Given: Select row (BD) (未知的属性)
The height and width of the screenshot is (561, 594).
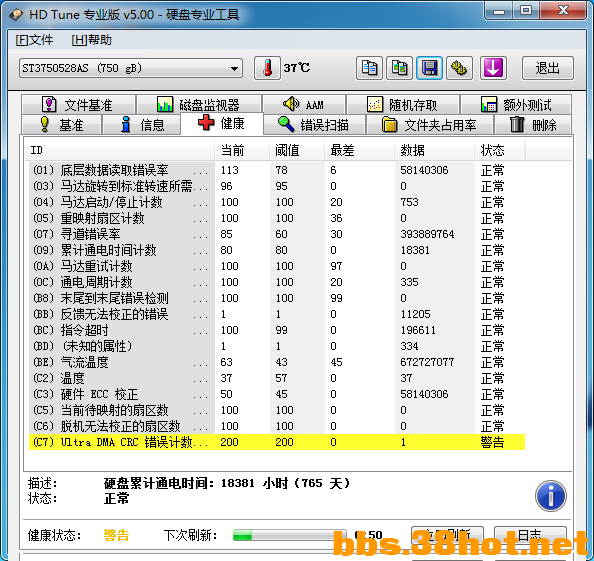Looking at the screenshot, I should point(277,346).
